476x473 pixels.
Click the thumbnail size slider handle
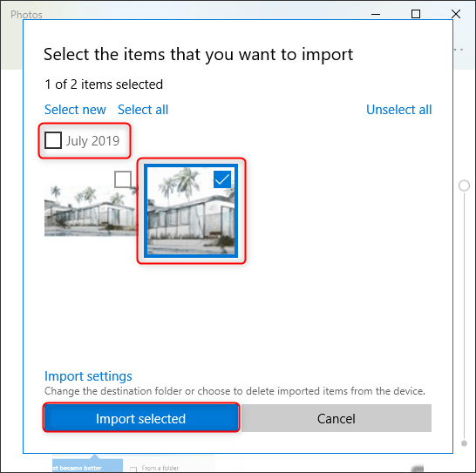464,186
